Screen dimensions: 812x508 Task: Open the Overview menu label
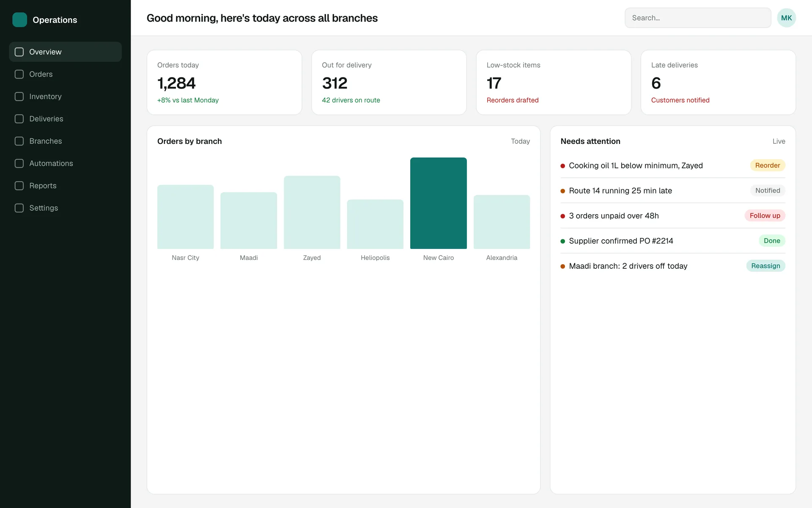point(45,52)
